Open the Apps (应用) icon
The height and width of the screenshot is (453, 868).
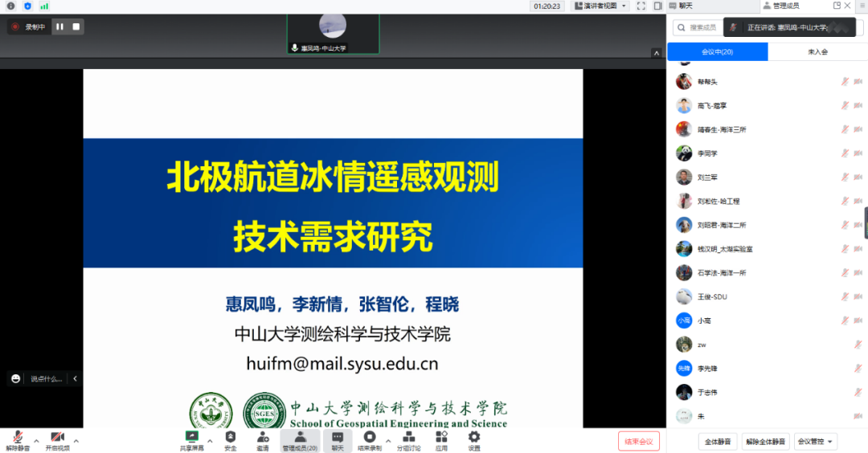click(441, 437)
